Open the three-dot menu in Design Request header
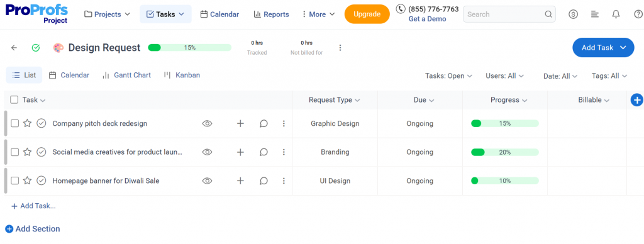 (340, 48)
